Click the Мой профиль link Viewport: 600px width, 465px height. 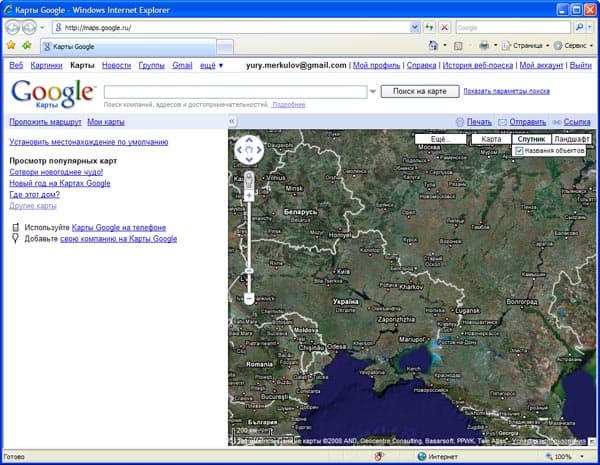376,65
